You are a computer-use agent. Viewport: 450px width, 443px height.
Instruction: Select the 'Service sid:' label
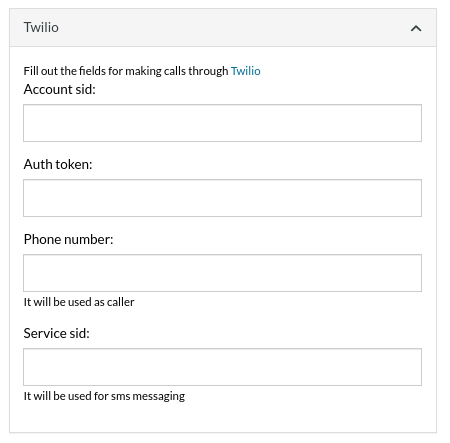pos(57,333)
